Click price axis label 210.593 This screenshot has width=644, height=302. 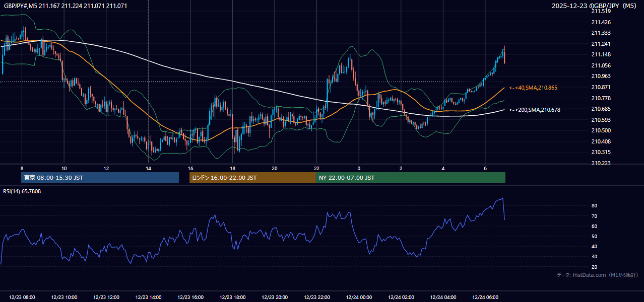(601, 120)
